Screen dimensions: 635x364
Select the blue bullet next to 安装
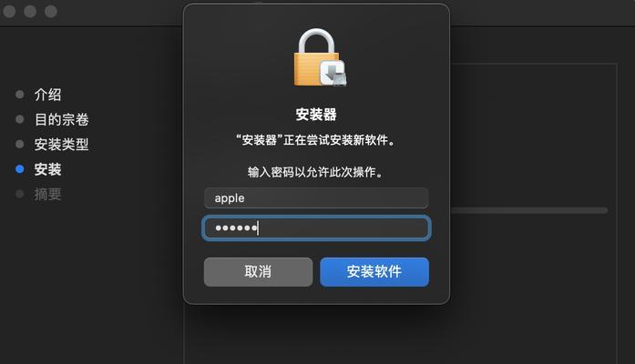click(19, 169)
